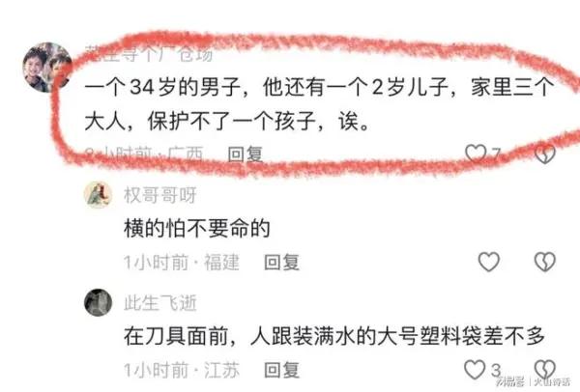
Task: Like the 34岁的男子 comment
Action: [476, 153]
